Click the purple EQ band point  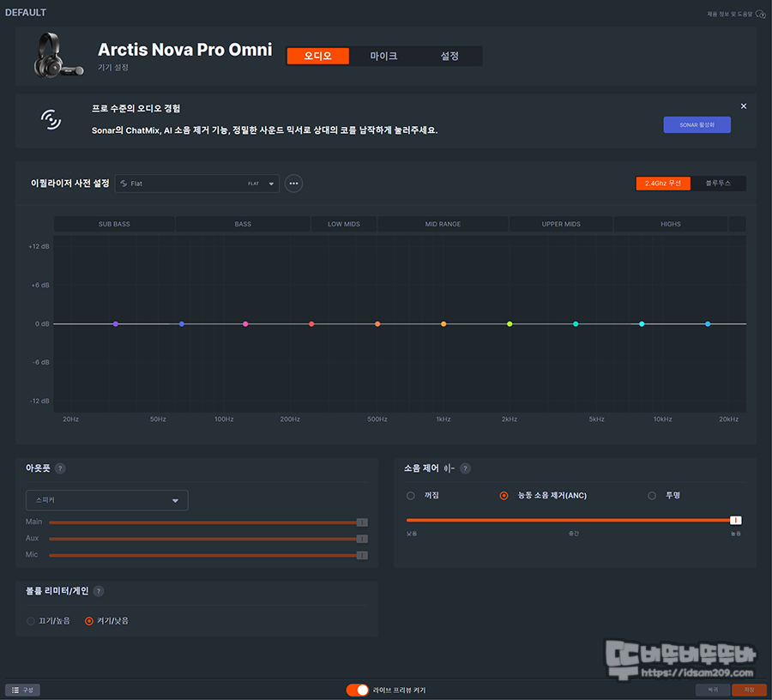pyautogui.click(x=116, y=324)
